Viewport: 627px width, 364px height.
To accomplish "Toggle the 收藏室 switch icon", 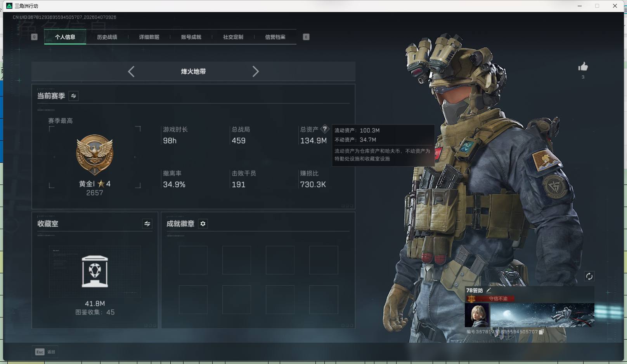I will (x=147, y=224).
